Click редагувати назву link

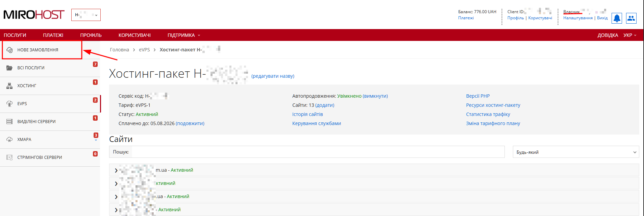click(x=273, y=76)
